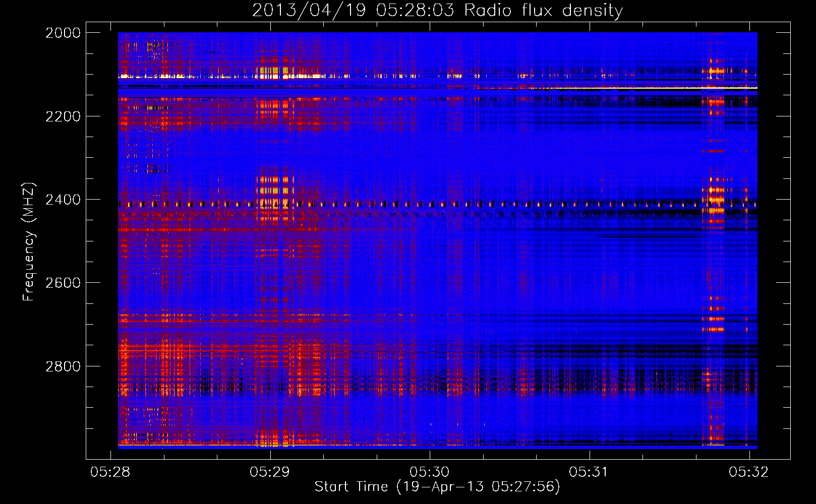Select the 2200 frequency axis label

pos(63,116)
